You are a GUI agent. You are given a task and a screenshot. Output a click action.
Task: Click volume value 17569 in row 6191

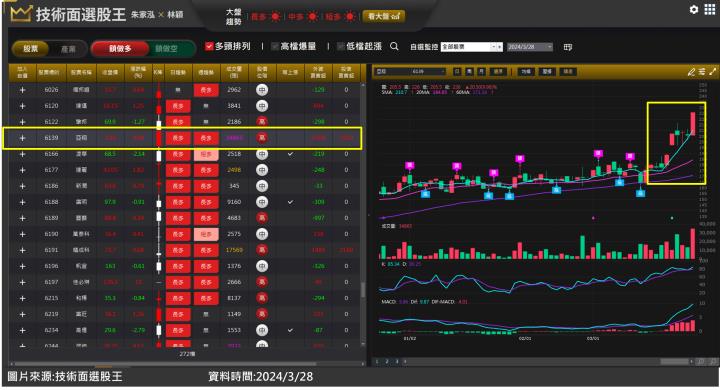tap(234, 250)
